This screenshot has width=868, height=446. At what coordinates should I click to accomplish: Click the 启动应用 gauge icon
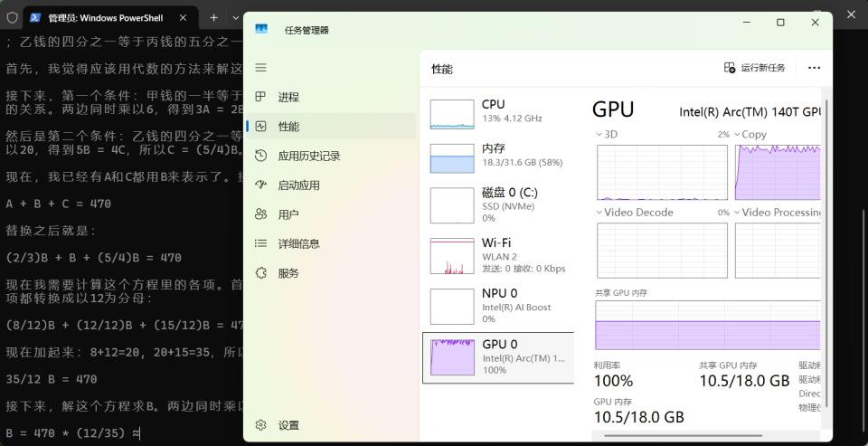[260, 185]
